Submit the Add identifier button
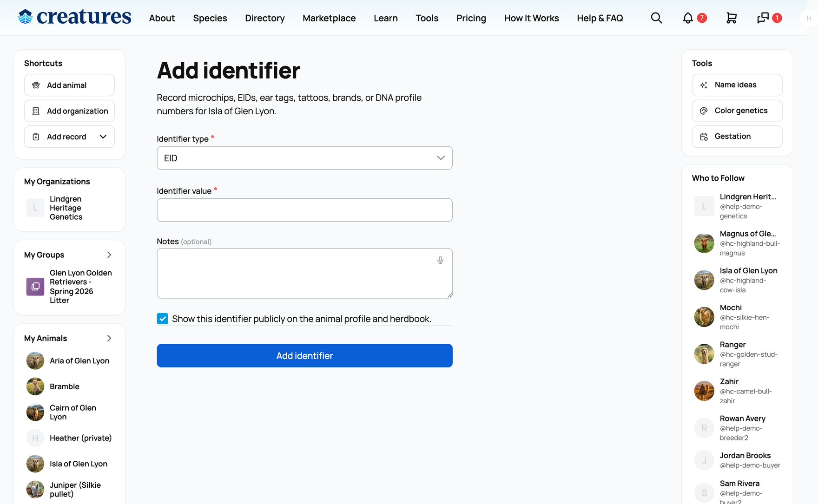The image size is (818, 504). tap(304, 356)
